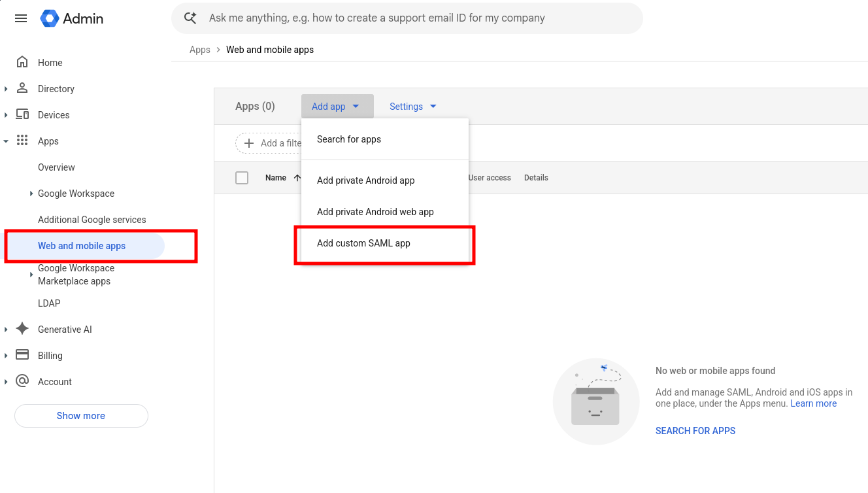Screen dimensions: 868x493
Task: Open the main hamburger menu
Action: [21, 18]
